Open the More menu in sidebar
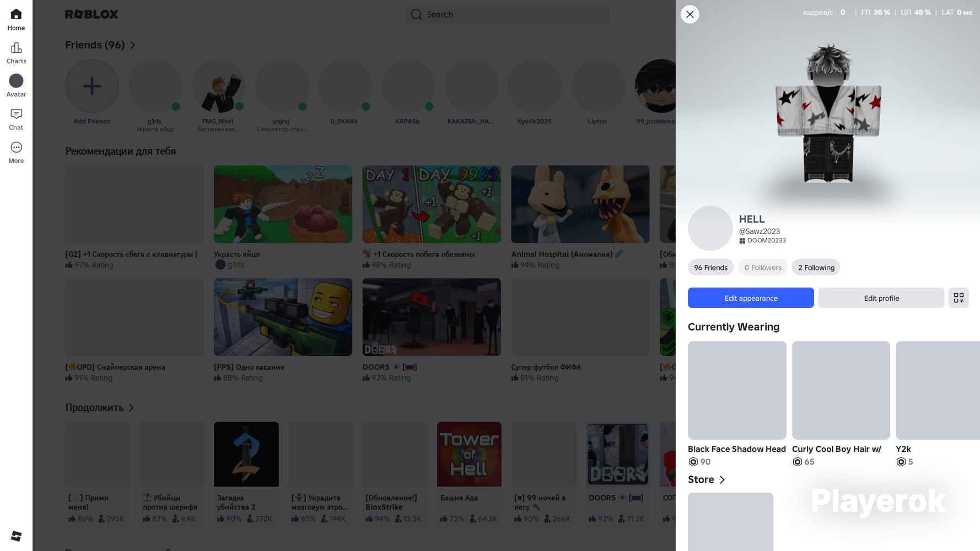 click(16, 153)
